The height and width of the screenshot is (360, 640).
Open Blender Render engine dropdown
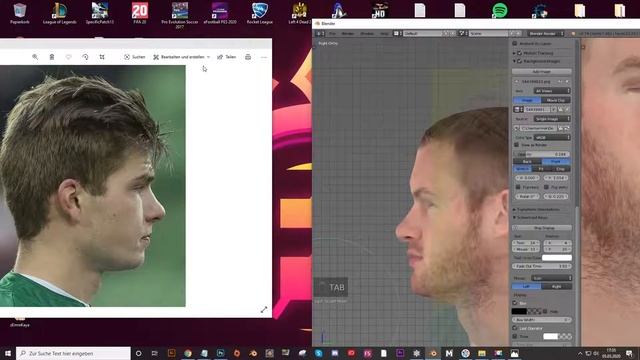tap(545, 33)
